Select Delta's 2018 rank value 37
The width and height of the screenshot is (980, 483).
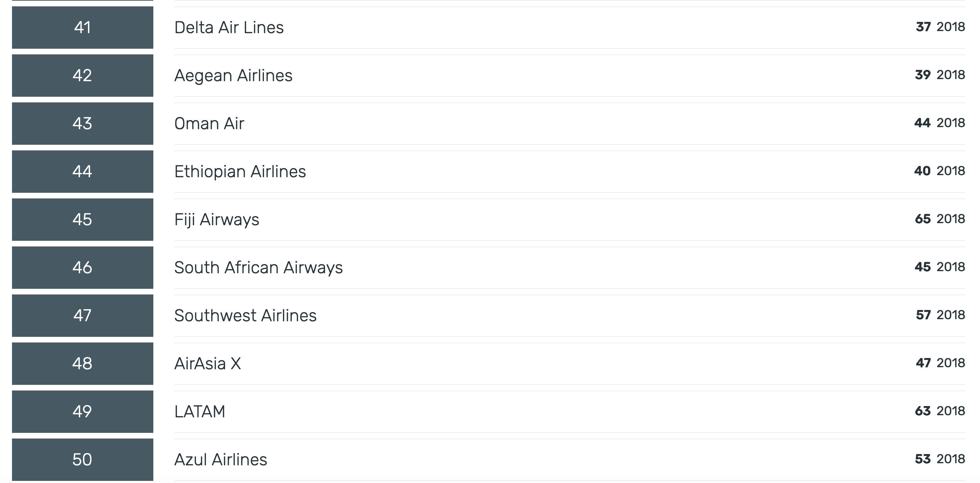[x=923, y=26]
